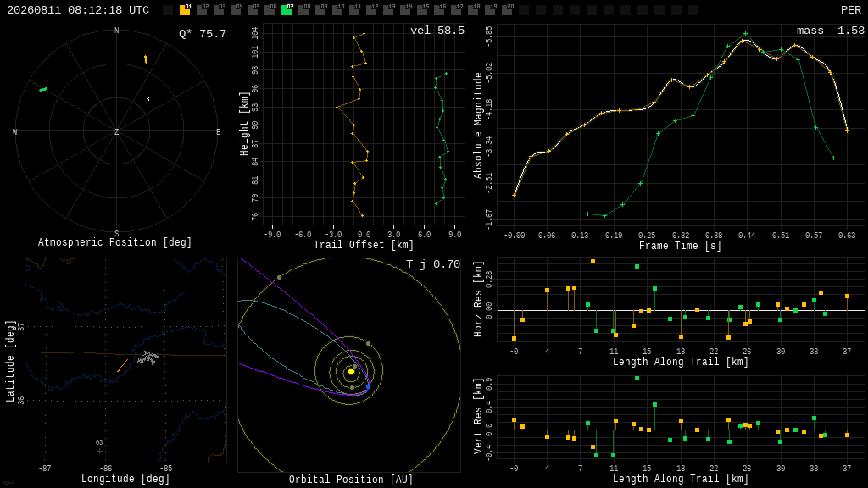
Task: Click the yellow Sun in orbital plot
Action: click(351, 371)
